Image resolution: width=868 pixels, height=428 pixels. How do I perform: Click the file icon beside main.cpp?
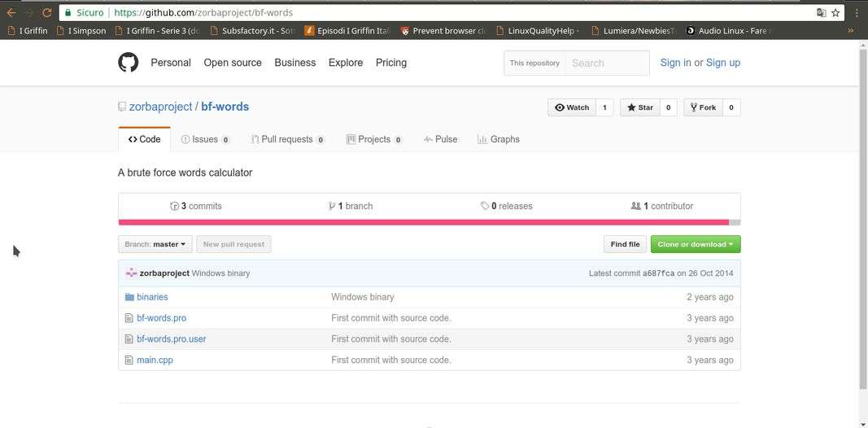[x=129, y=360]
